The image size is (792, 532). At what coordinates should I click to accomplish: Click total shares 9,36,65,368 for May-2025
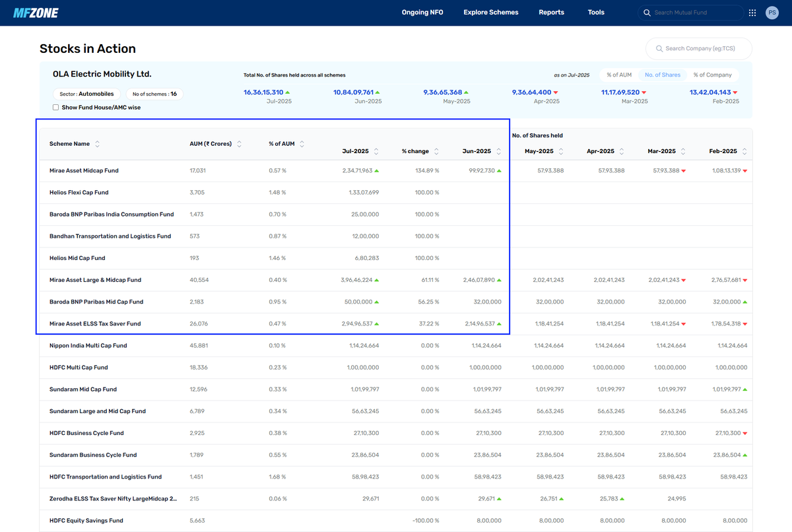tap(443, 92)
